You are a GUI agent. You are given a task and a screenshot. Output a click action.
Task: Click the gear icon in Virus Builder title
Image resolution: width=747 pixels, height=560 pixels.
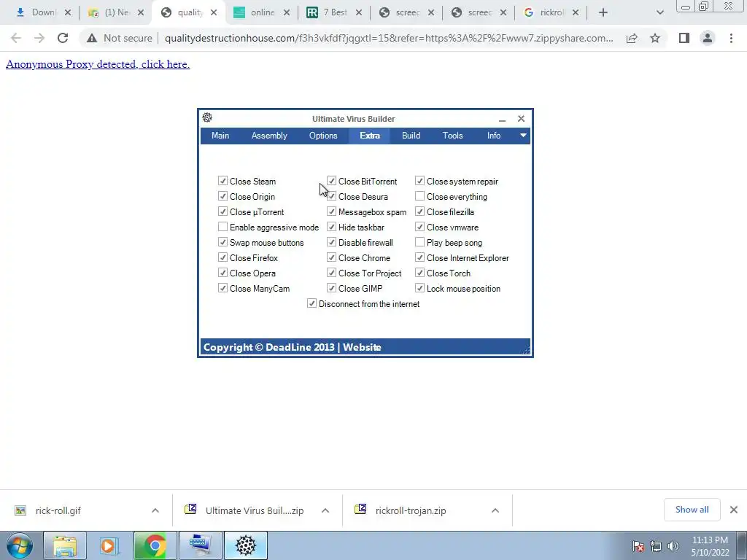click(x=207, y=117)
